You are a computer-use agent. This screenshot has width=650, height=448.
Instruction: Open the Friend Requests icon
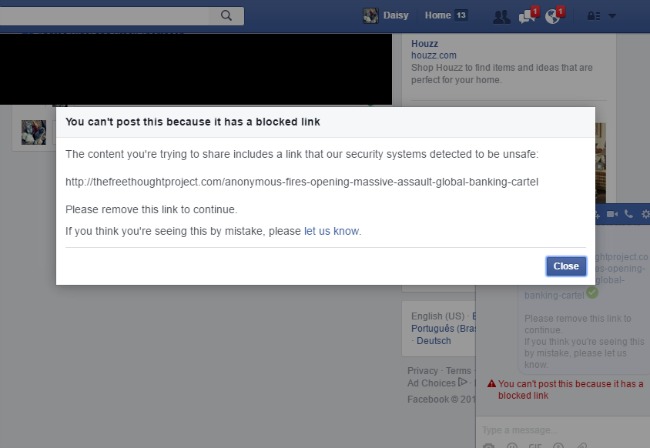click(x=501, y=17)
